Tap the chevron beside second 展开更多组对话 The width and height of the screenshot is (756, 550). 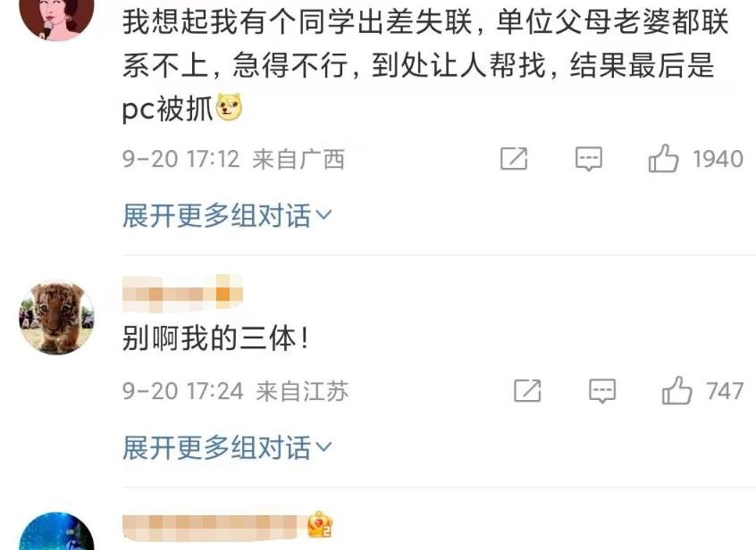323,447
